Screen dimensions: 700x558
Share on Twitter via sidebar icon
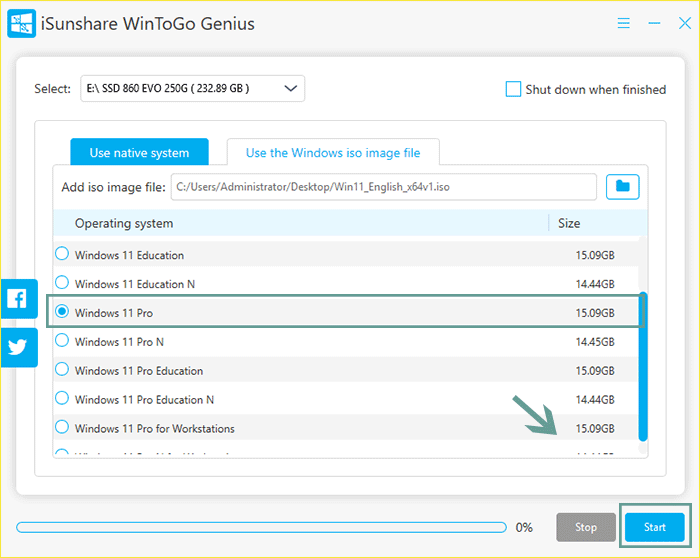19,347
